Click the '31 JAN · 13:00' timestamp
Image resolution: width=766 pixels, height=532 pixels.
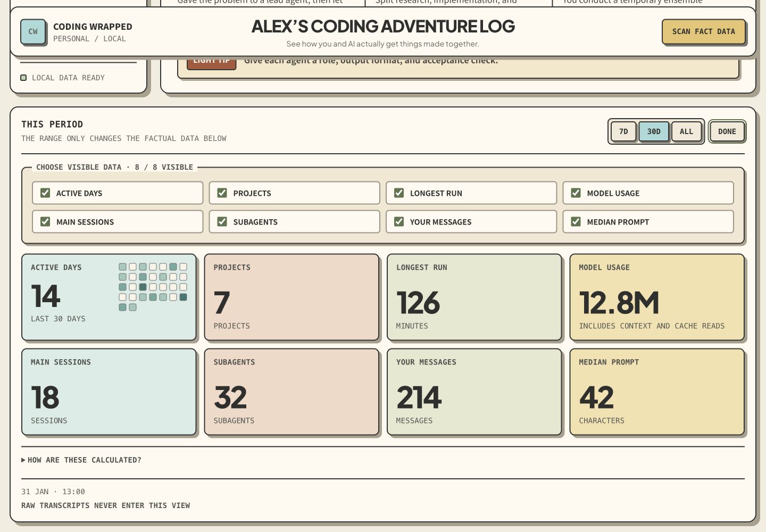click(x=53, y=492)
